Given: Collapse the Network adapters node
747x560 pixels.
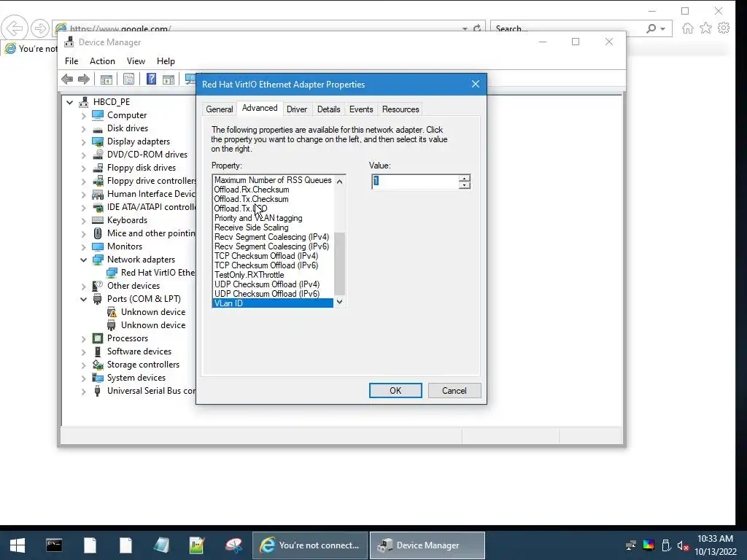Looking at the screenshot, I should click(84, 260).
